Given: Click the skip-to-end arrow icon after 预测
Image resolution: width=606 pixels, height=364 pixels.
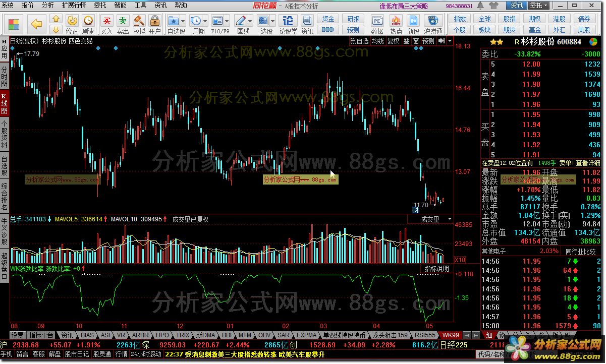Looking at the screenshot, I should coord(440,41).
